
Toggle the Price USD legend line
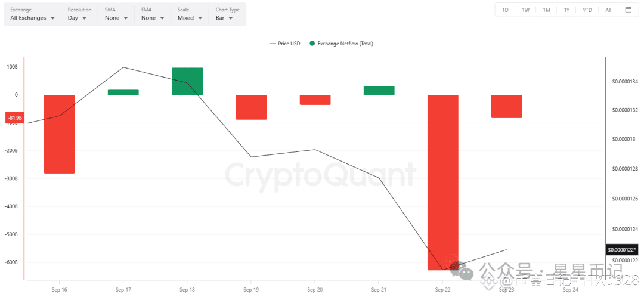pos(273,43)
